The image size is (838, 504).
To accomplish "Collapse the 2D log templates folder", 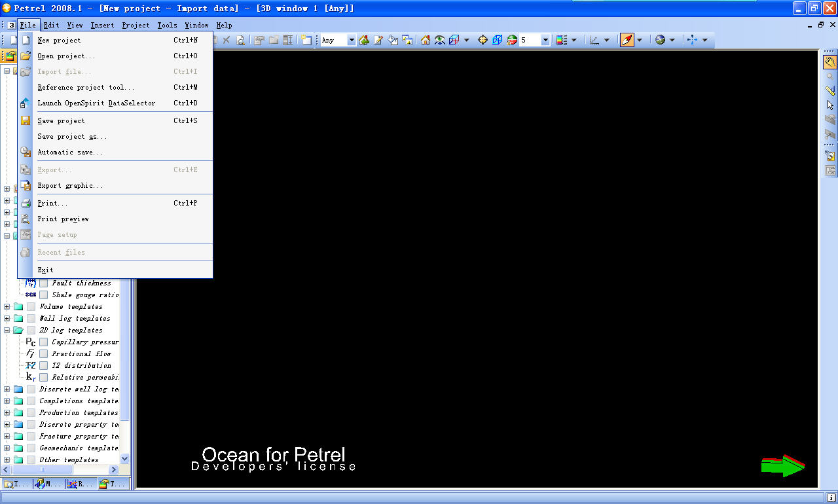I will [7, 331].
